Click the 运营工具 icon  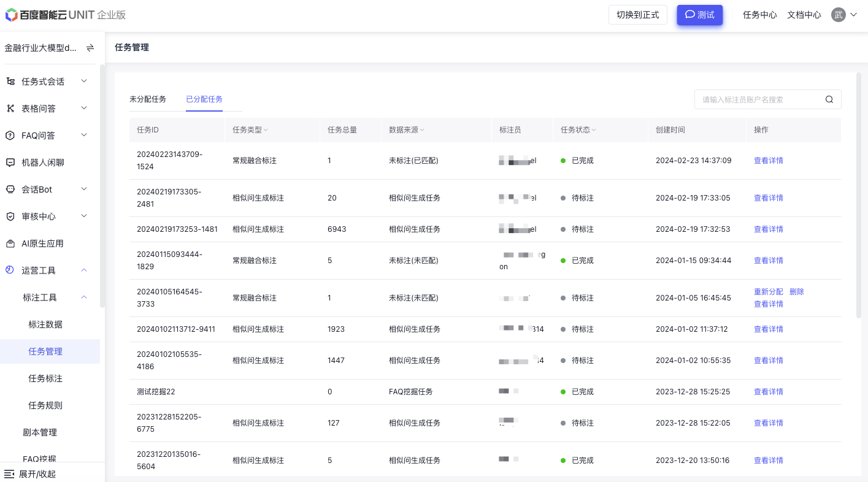click(10, 270)
